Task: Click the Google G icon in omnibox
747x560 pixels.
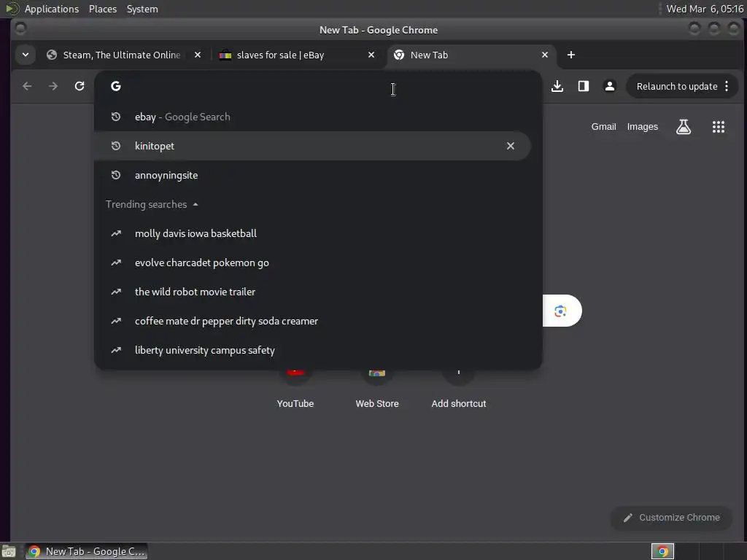Action: 116,86
